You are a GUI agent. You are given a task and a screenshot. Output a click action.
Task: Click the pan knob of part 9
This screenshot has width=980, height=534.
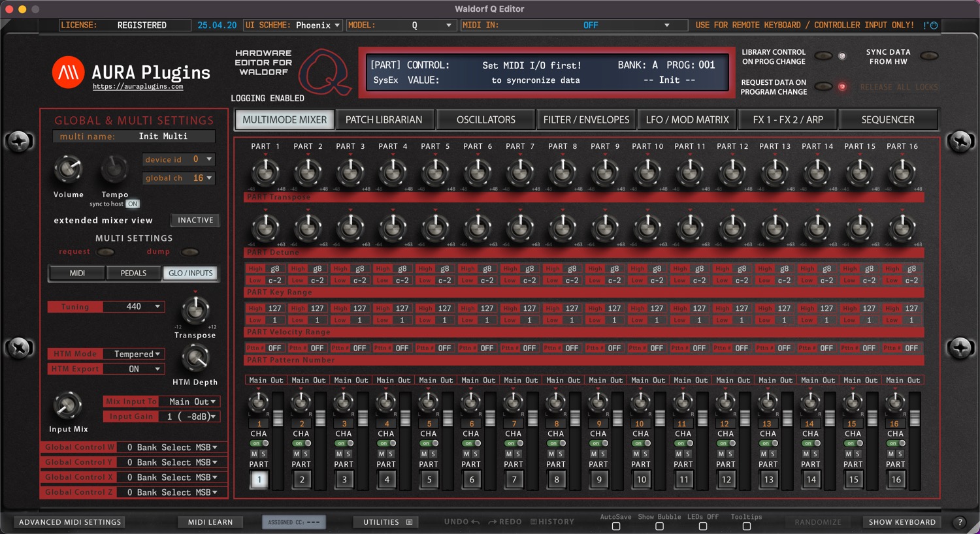click(598, 401)
